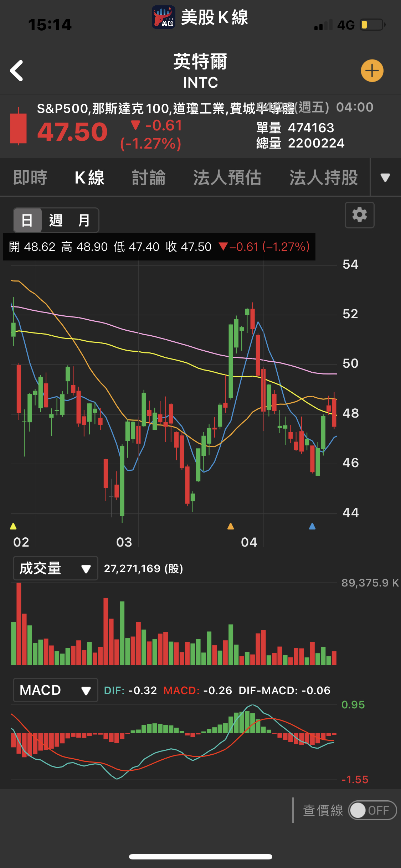Tap the yellow triangle event marker
This screenshot has width=401, height=868.
pyautogui.click(x=14, y=526)
